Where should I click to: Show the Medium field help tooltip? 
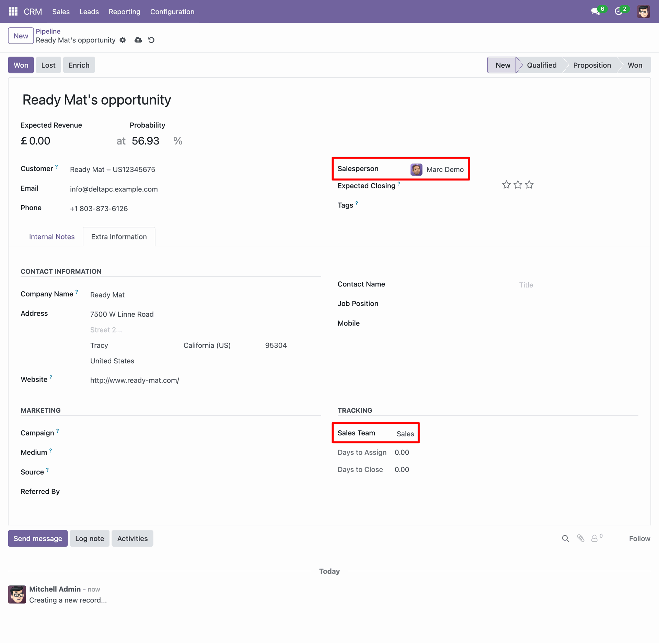coord(50,450)
